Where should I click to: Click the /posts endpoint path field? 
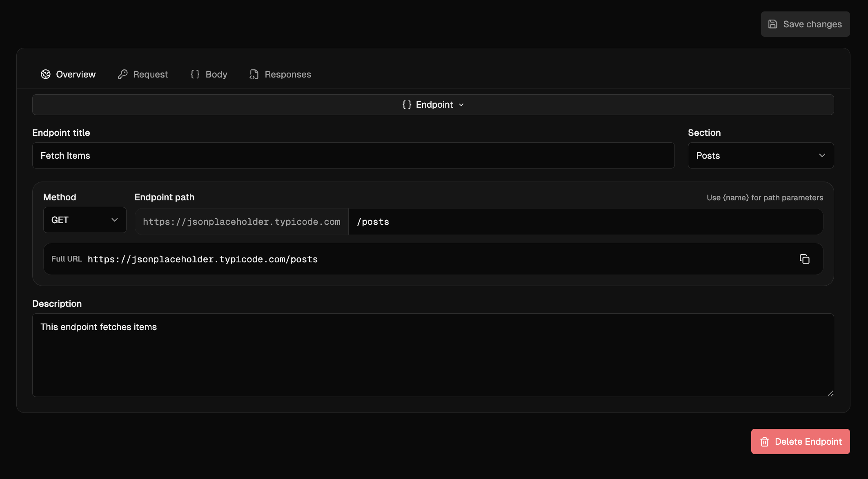(x=585, y=222)
